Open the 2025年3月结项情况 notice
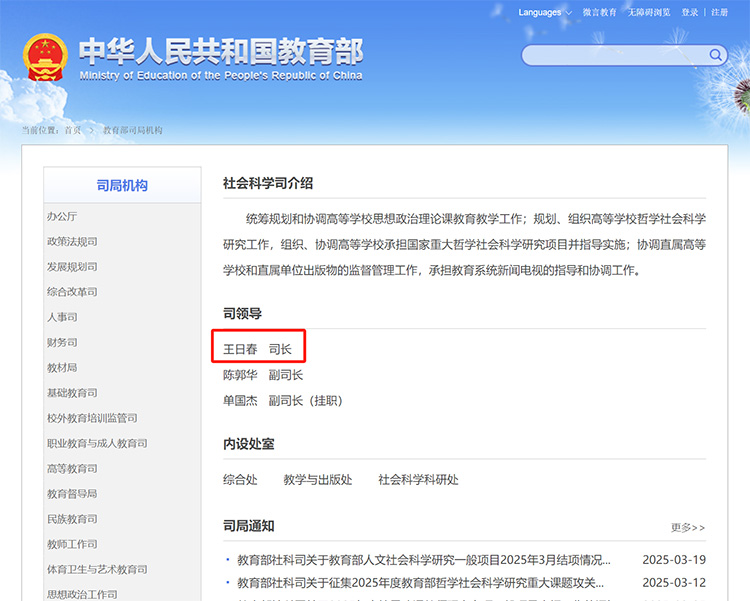750x601 pixels. pyautogui.click(x=423, y=560)
